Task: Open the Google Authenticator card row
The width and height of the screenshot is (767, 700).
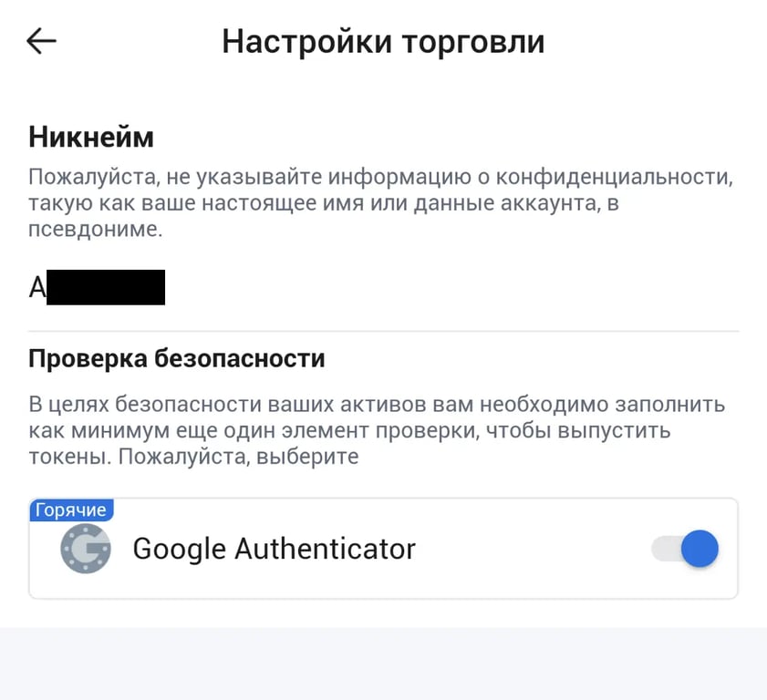Action: 383,549
